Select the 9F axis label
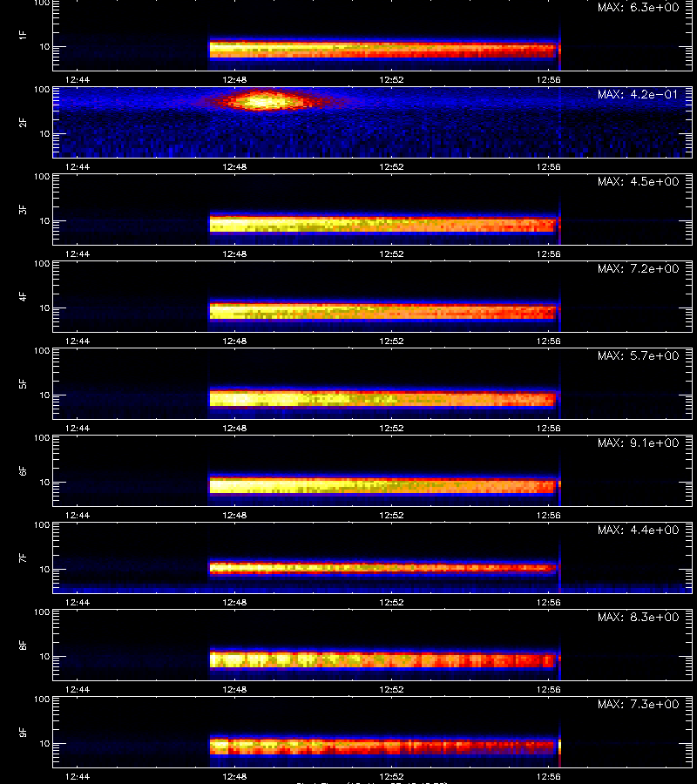697x784 pixels. [x=23, y=733]
